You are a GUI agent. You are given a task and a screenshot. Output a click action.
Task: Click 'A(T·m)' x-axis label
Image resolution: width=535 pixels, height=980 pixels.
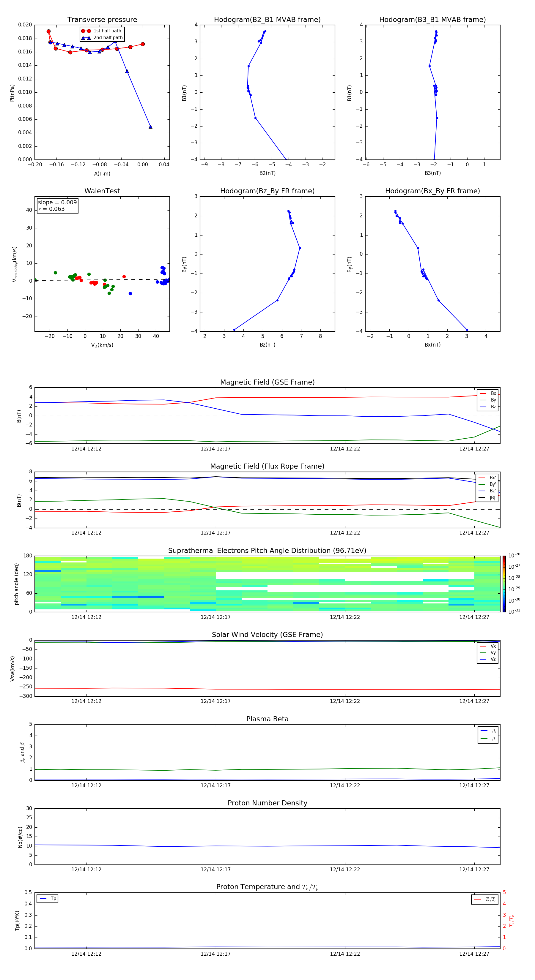[102, 173]
